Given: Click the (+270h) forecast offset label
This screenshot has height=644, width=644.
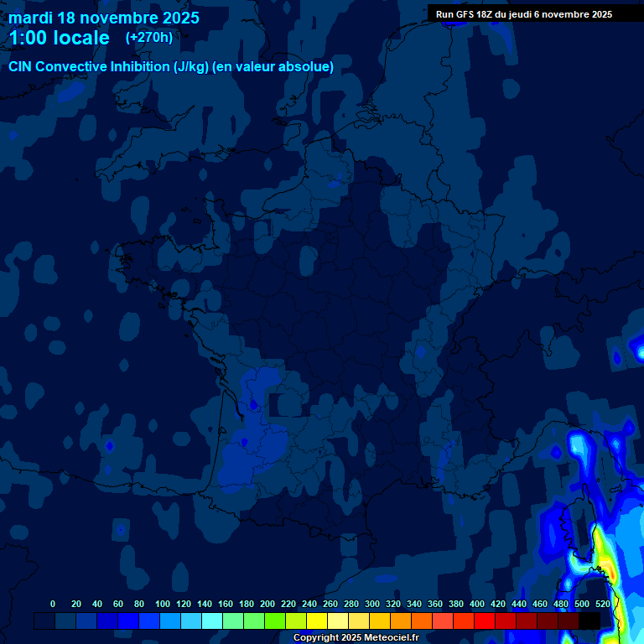Looking at the screenshot, I should pyautogui.click(x=148, y=38).
